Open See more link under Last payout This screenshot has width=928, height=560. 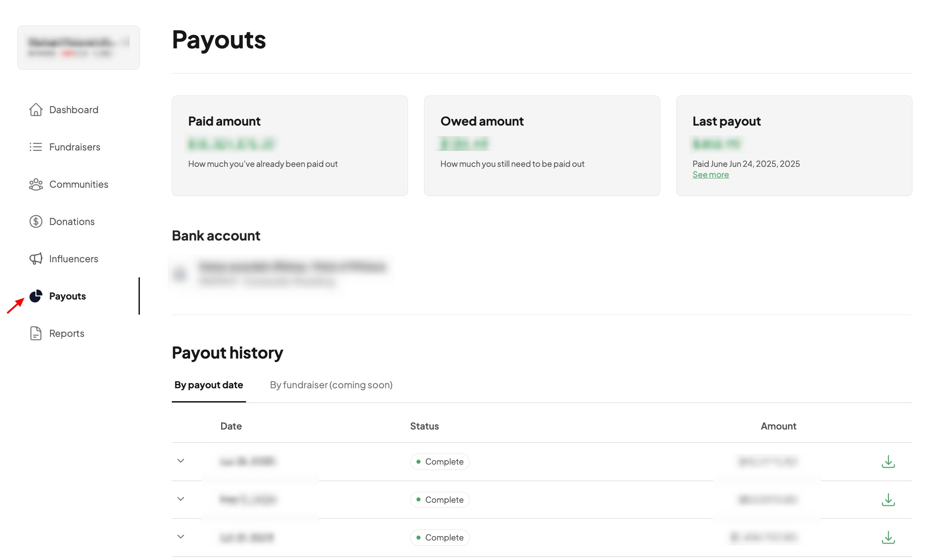710,175
